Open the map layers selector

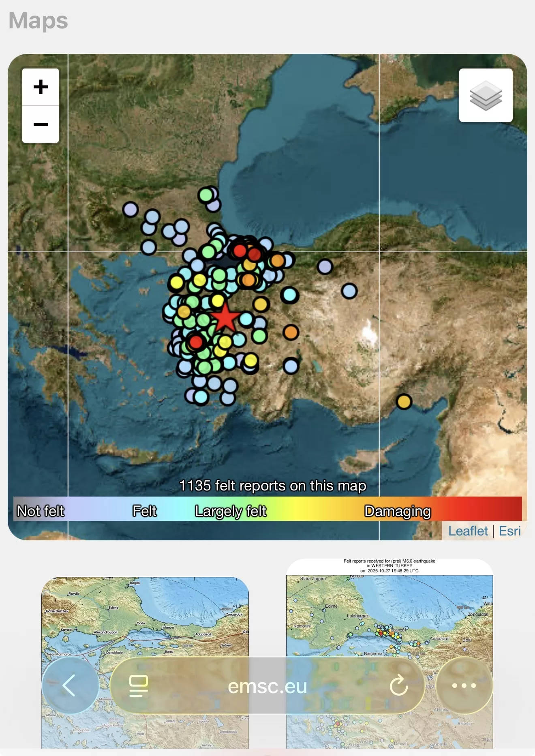pyautogui.click(x=486, y=95)
